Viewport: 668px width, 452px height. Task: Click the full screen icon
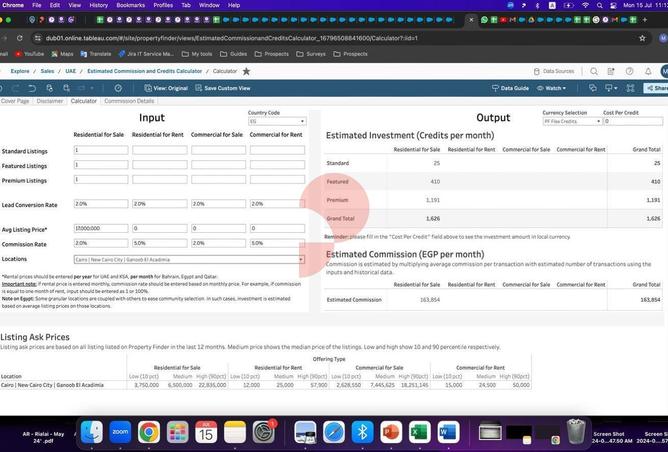tap(631, 88)
